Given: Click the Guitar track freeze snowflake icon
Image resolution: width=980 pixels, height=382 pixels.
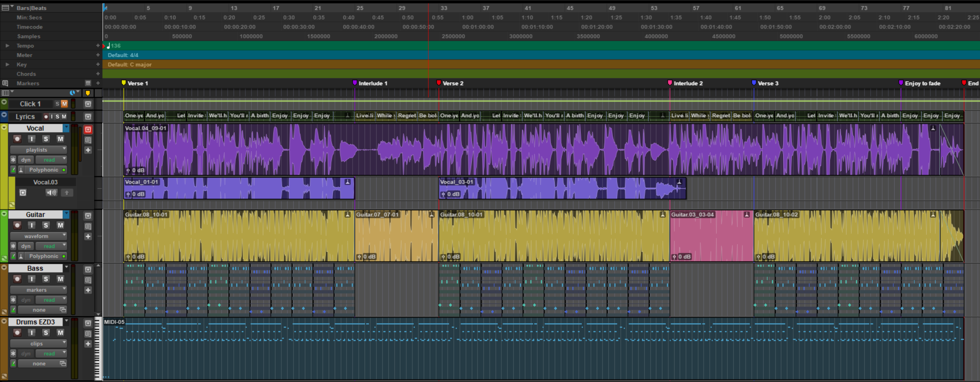Looking at the screenshot, I should coord(13,247).
